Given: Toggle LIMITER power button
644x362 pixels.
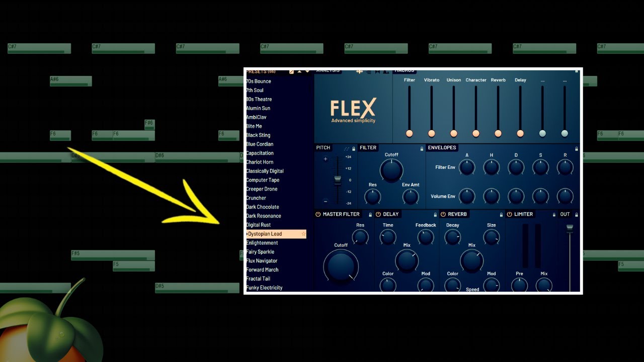Looking at the screenshot, I should (x=509, y=214).
